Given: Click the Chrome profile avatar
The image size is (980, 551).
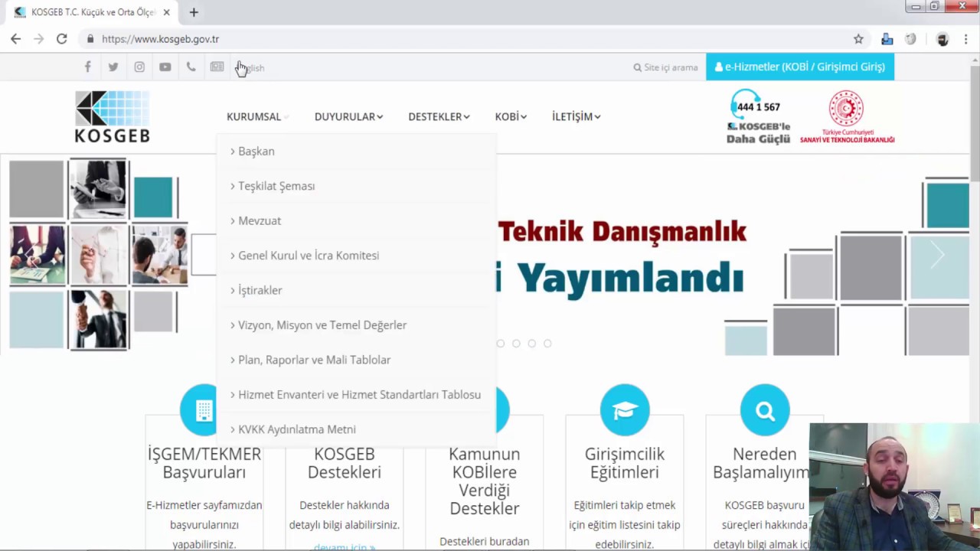Looking at the screenshot, I should coord(942,39).
